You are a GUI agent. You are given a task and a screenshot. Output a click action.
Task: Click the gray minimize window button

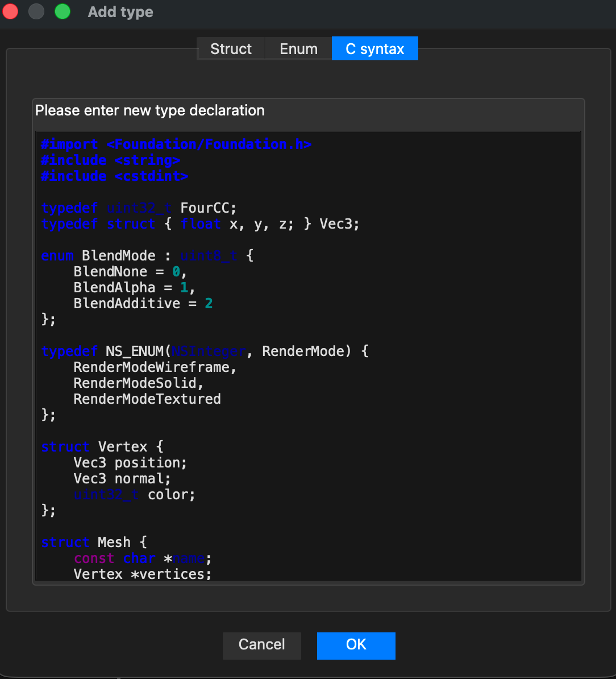tap(36, 12)
